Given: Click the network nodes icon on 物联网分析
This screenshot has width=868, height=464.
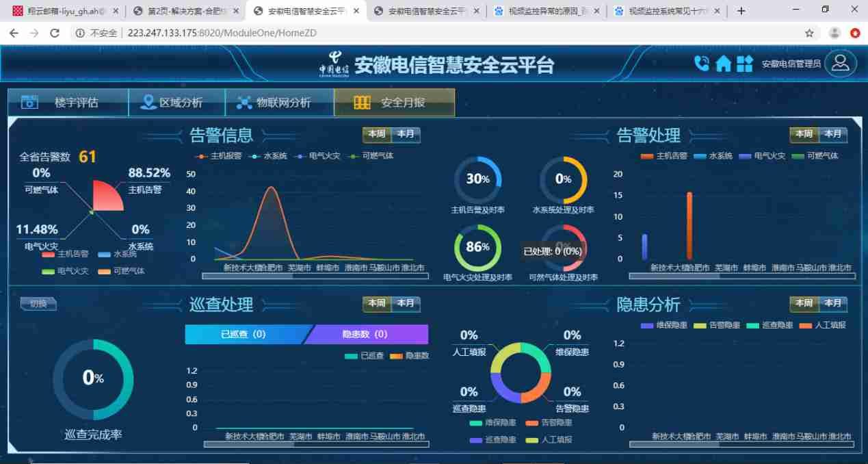Looking at the screenshot, I should pyautogui.click(x=244, y=103).
